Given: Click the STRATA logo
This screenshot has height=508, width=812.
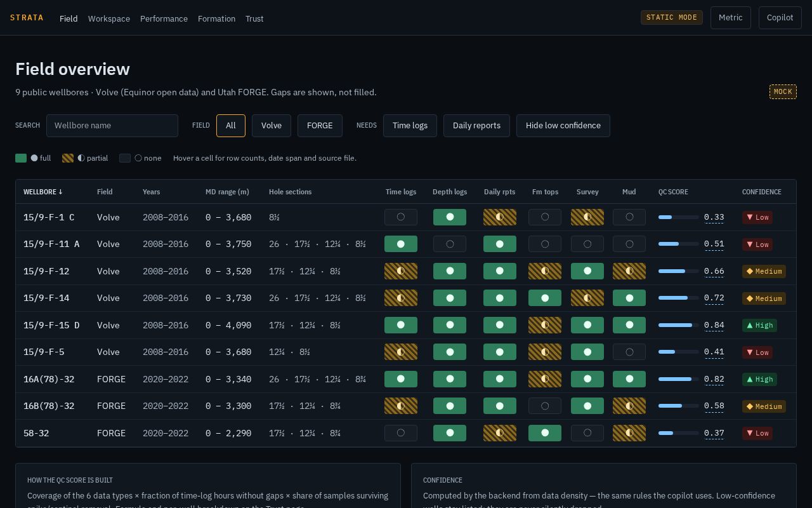Looking at the screenshot, I should (27, 18).
